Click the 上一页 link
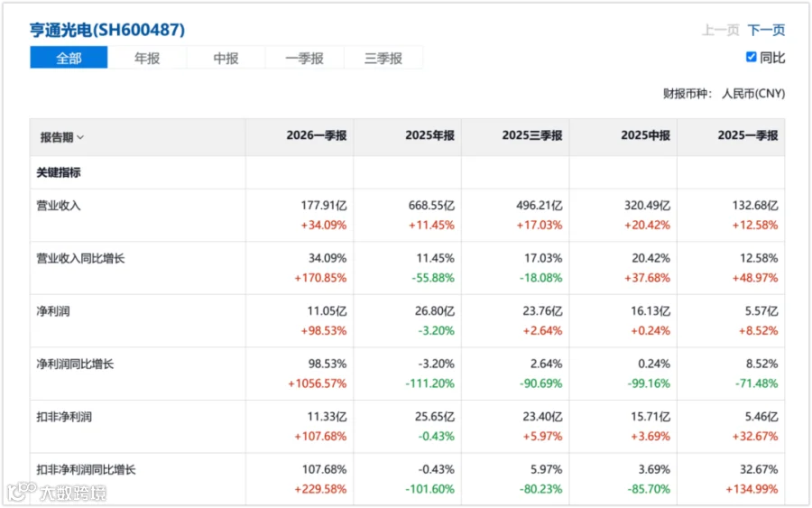This screenshot has width=812, height=508. tap(720, 30)
